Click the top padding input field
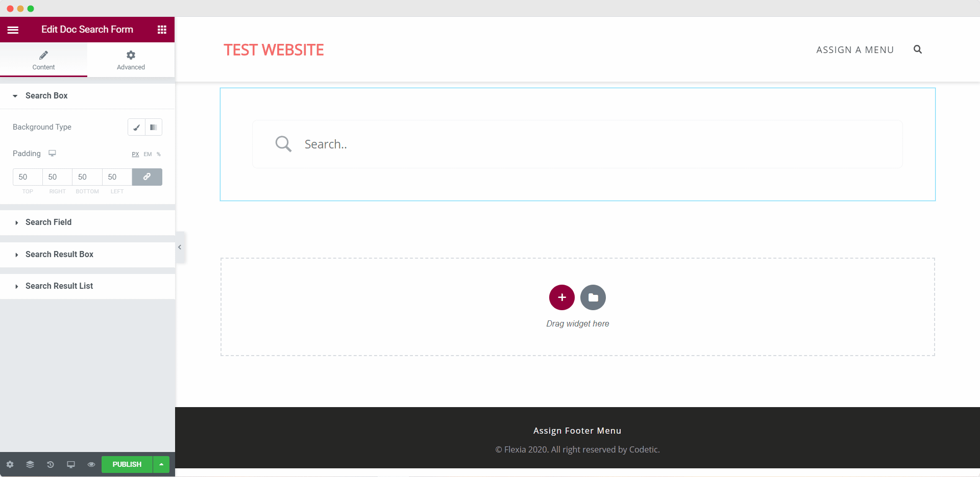 pyautogui.click(x=28, y=177)
